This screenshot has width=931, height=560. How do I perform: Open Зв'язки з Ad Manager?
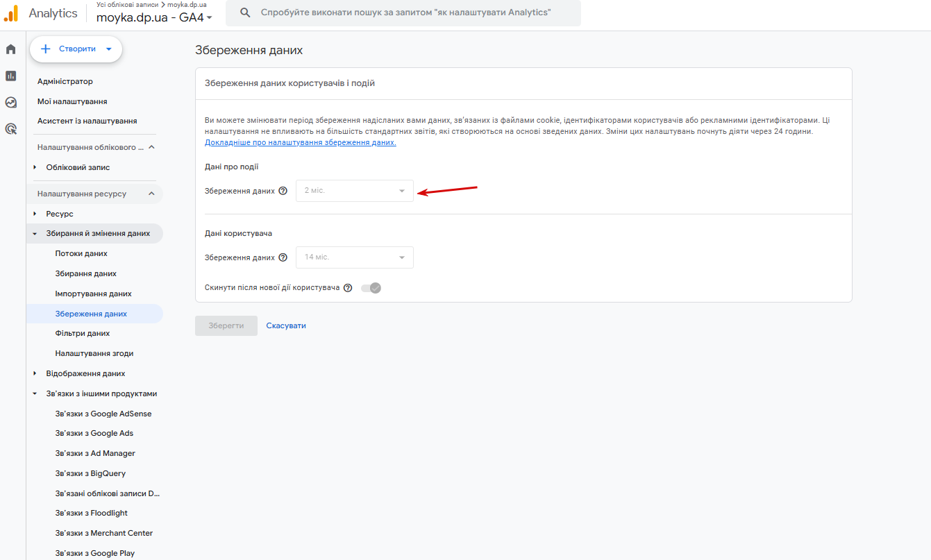click(x=95, y=453)
